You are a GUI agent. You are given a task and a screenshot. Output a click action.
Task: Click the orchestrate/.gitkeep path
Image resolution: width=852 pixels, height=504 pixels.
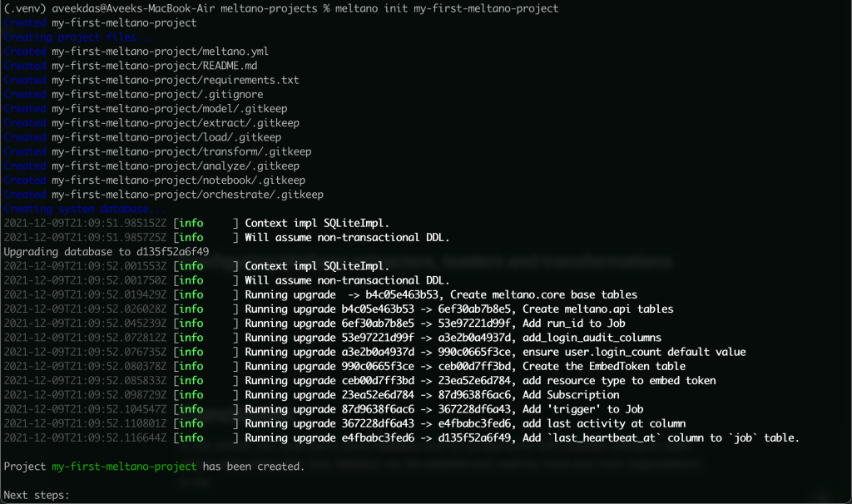tap(187, 195)
